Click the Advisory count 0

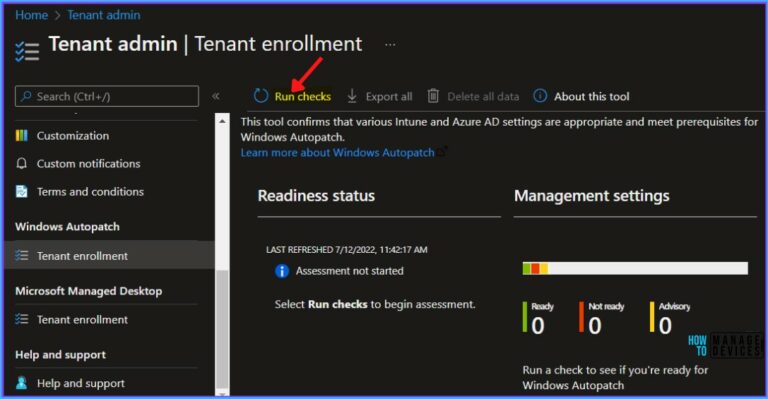click(665, 326)
